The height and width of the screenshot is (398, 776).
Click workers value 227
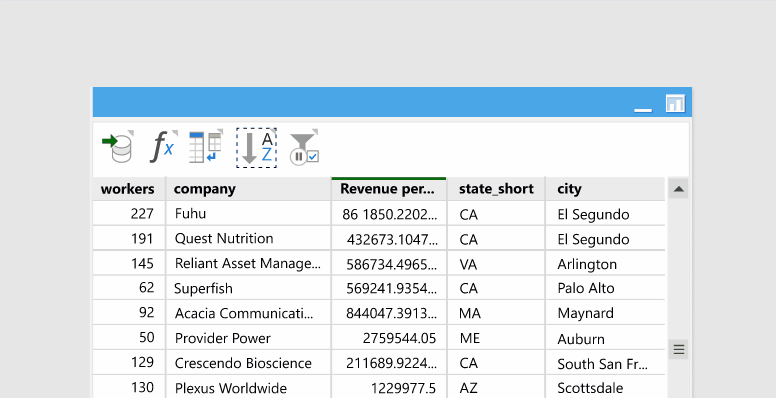tap(142, 213)
